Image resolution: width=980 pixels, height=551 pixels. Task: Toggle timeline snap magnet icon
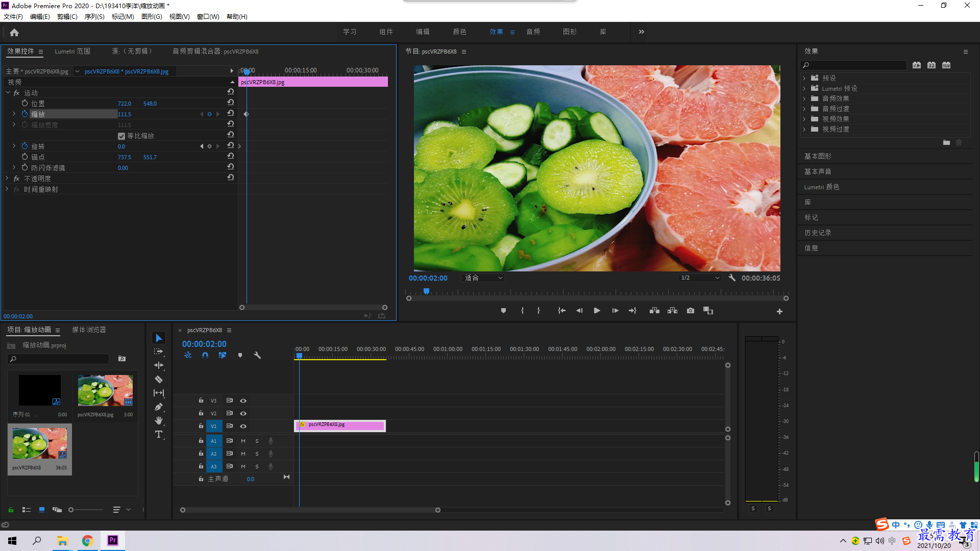pyautogui.click(x=205, y=355)
